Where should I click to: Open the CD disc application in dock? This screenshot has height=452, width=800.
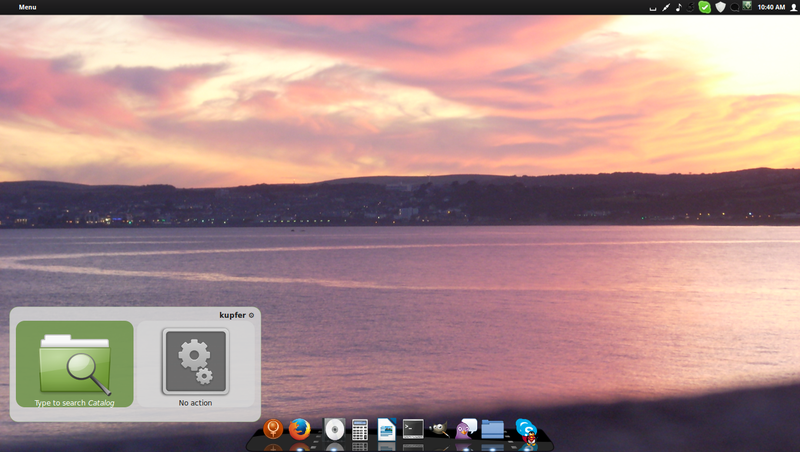335,429
